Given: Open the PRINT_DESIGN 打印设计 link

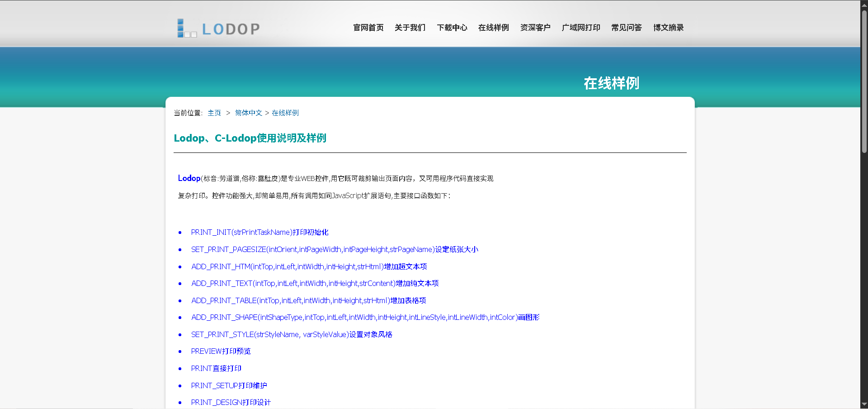Looking at the screenshot, I should pos(231,402).
